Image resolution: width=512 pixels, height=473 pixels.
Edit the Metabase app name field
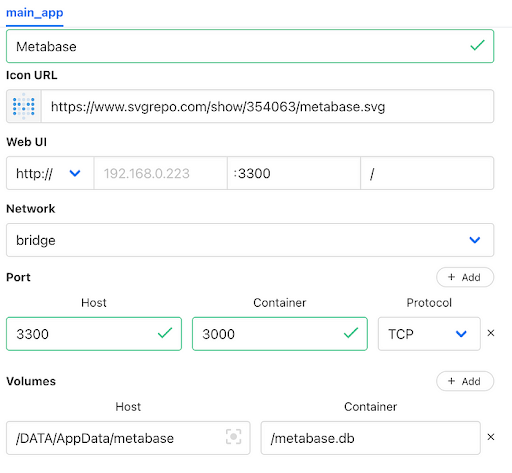[x=250, y=46]
